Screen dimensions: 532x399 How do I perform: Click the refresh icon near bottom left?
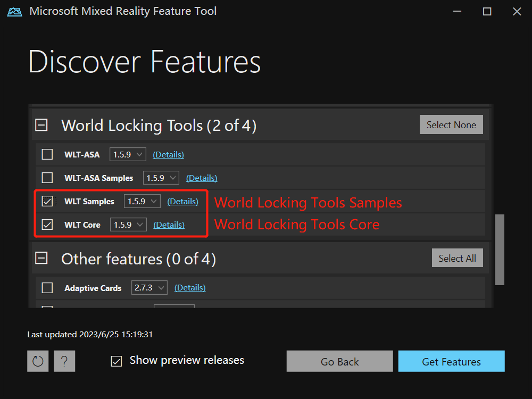pos(37,361)
